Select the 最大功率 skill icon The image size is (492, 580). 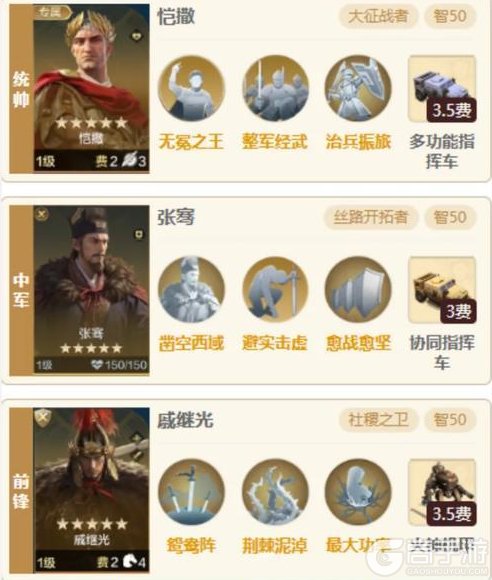click(358, 492)
